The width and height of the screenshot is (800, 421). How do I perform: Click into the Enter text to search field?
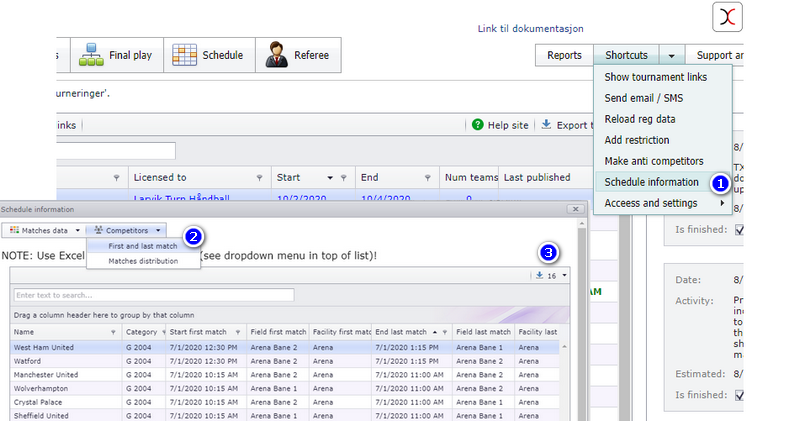tap(154, 295)
